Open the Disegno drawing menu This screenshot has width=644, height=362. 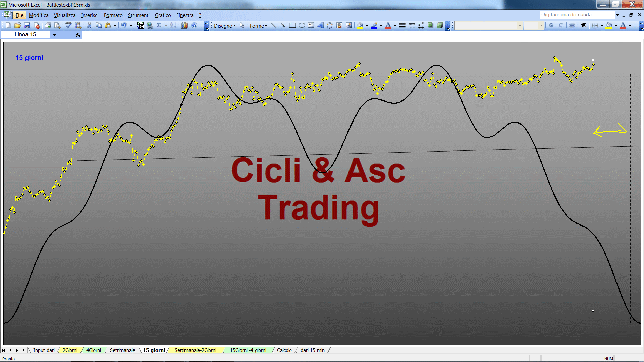[x=225, y=26]
